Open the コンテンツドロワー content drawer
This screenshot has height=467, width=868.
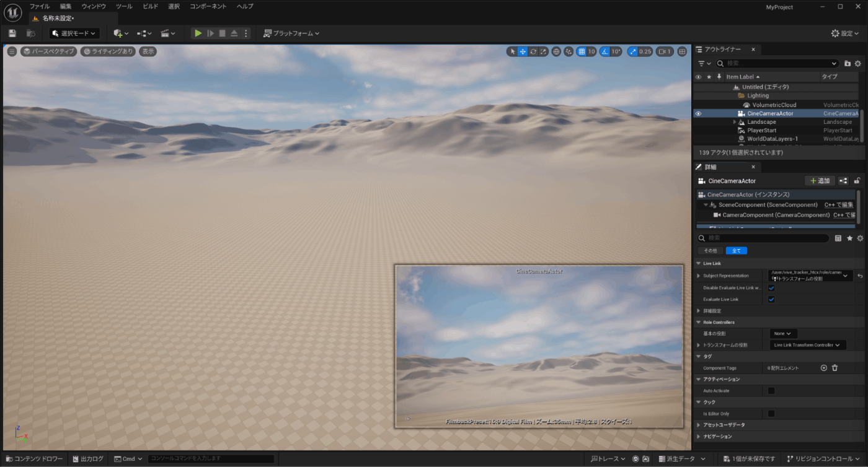pos(34,459)
